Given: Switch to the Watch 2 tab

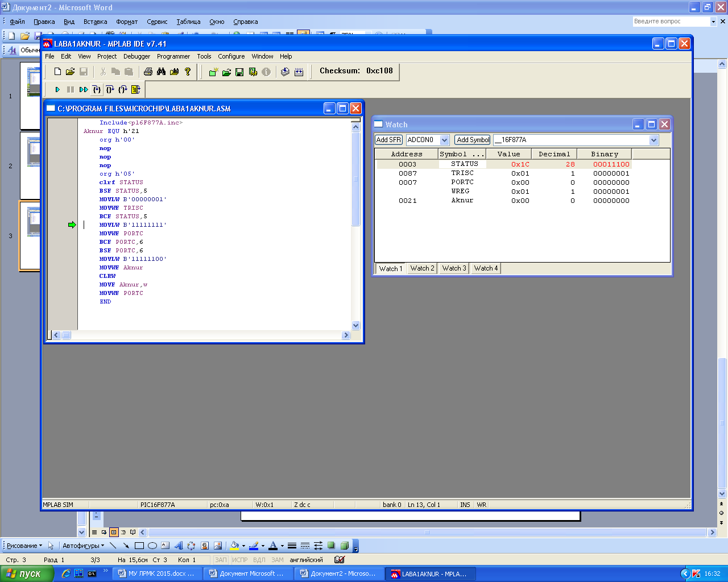Looking at the screenshot, I should pyautogui.click(x=422, y=268).
